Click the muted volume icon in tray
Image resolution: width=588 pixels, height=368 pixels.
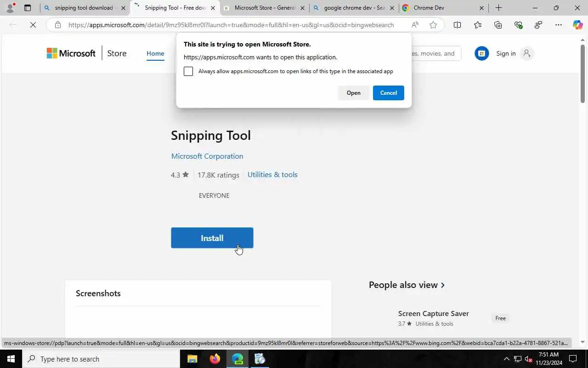(x=529, y=359)
